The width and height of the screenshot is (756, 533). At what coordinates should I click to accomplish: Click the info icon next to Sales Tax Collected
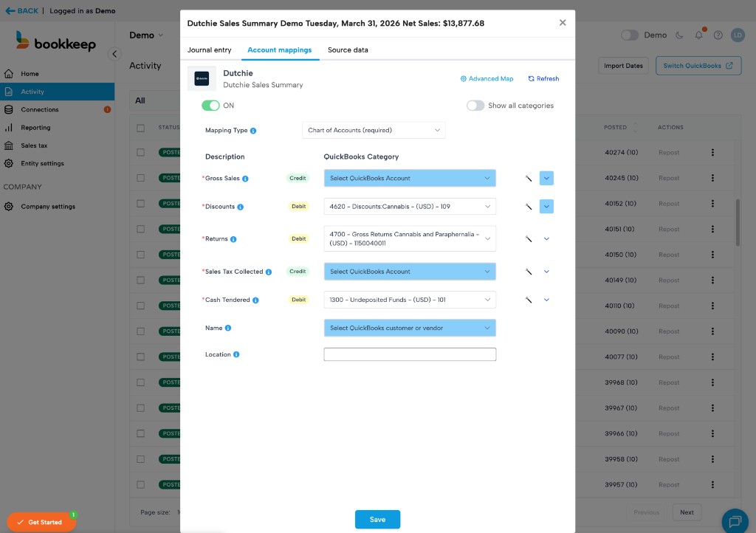click(x=267, y=271)
